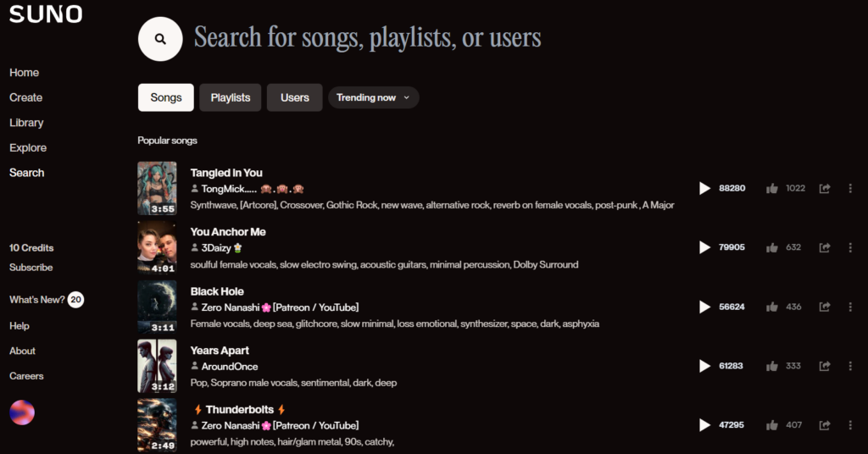The image size is (868, 454).
Task: Open more options for Tangled In You
Action: coord(850,188)
